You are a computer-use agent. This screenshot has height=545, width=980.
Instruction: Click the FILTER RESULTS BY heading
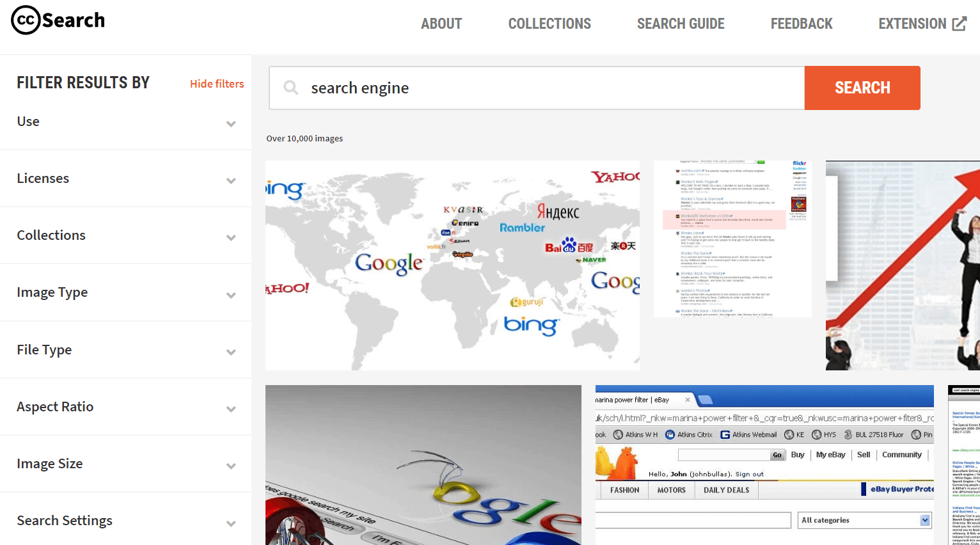pyautogui.click(x=83, y=83)
